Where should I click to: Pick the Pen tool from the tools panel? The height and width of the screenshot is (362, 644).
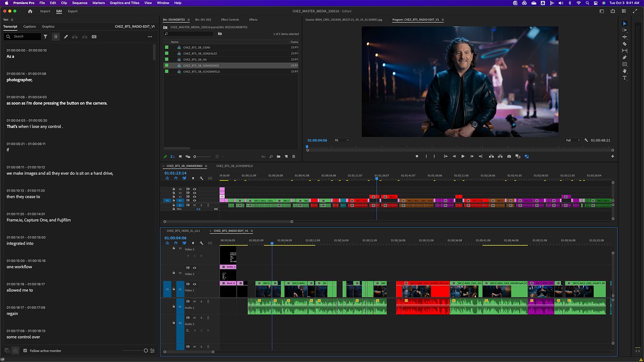tap(624, 58)
